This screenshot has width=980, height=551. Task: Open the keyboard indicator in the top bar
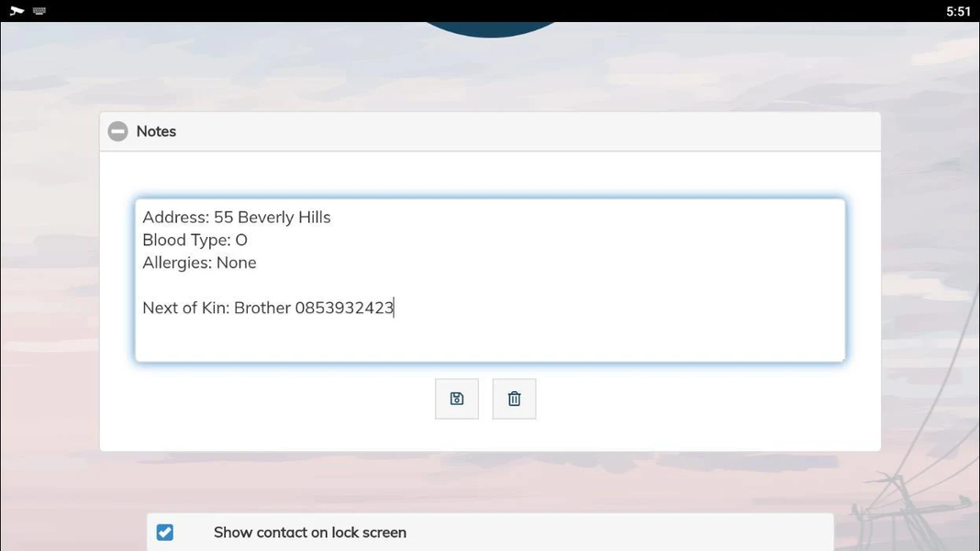[x=39, y=11]
